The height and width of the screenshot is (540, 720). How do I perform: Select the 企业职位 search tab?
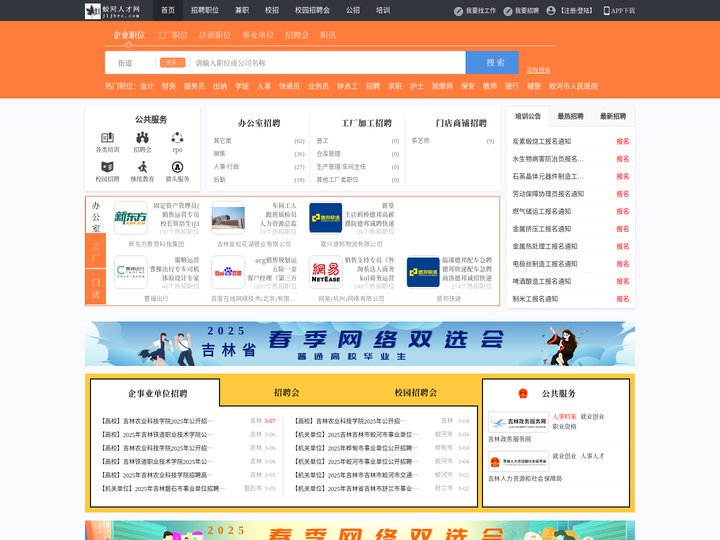pyautogui.click(x=129, y=35)
